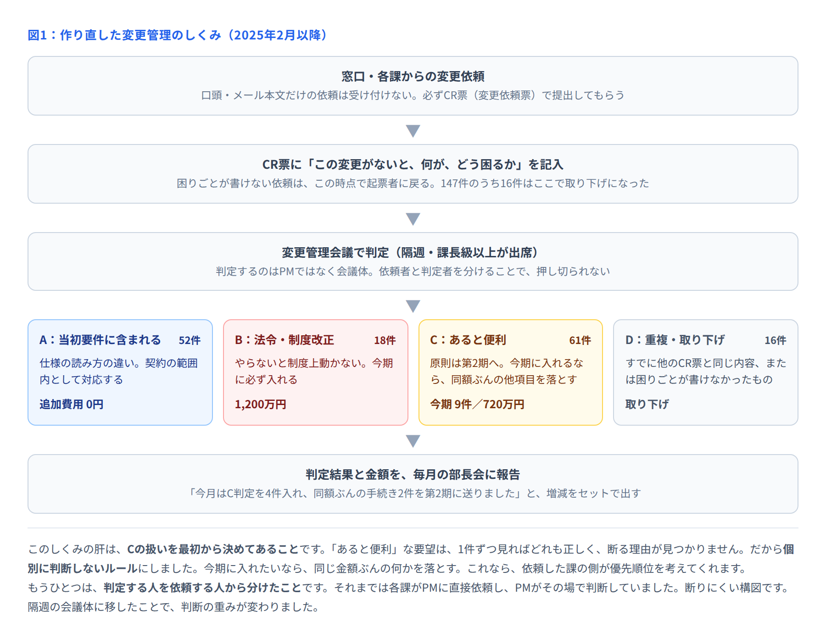
Task: Click the line 口頭・メール本文だけの依頼は受け付けない
Action: (x=413, y=95)
